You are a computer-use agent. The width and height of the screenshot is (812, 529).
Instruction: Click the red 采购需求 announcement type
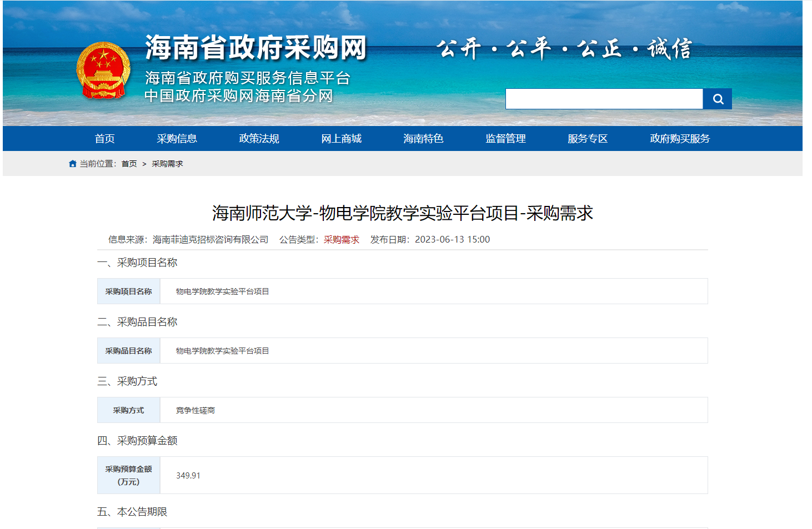(342, 240)
